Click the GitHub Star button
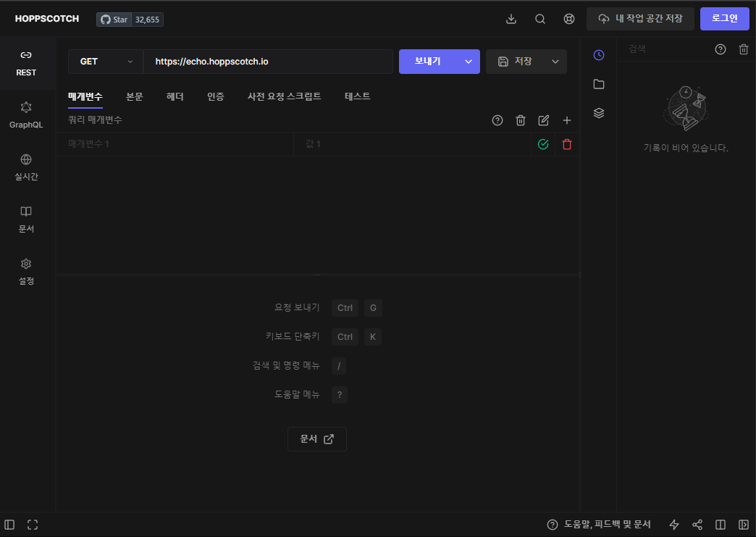The image size is (756, 537). pos(114,20)
